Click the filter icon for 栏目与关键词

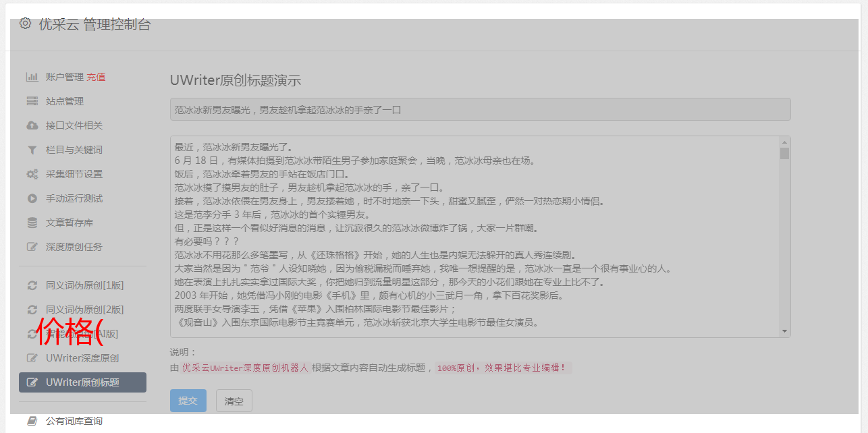pyautogui.click(x=32, y=150)
